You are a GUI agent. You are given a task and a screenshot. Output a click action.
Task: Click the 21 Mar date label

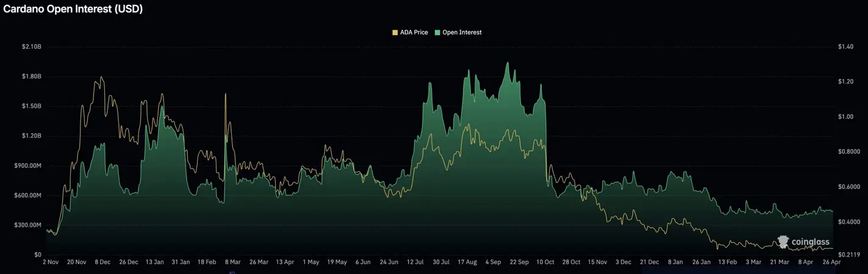(x=780, y=262)
